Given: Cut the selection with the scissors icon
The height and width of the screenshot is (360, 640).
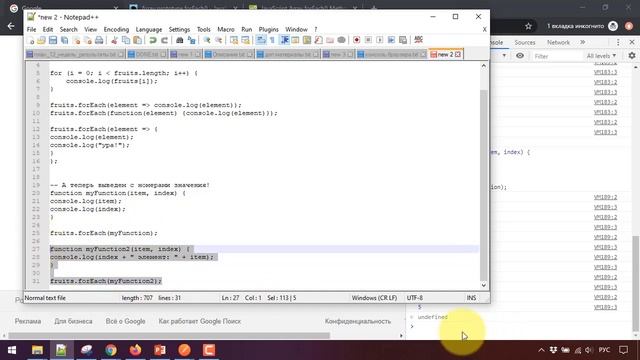Looking at the screenshot, I should click(x=114, y=40).
